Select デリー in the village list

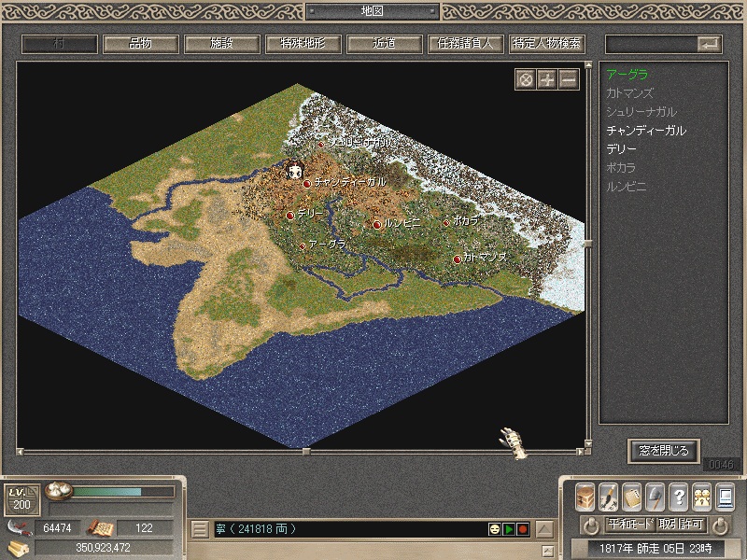coord(621,149)
